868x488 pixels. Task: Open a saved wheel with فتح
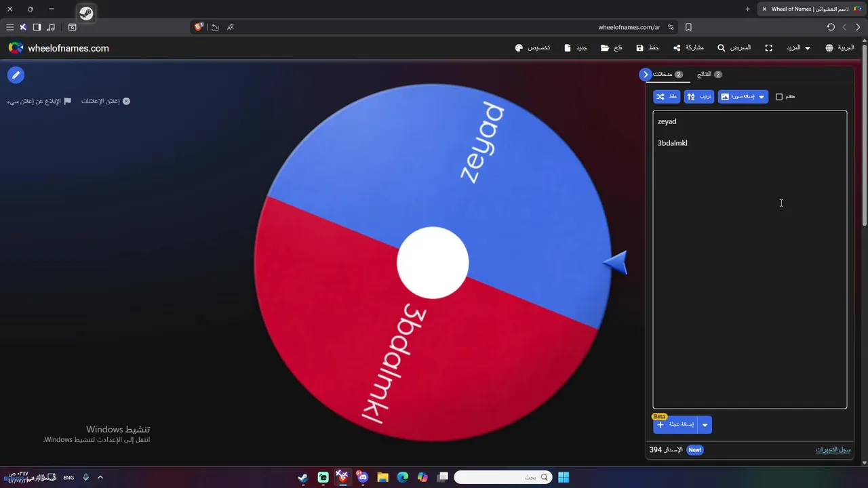pyautogui.click(x=612, y=48)
